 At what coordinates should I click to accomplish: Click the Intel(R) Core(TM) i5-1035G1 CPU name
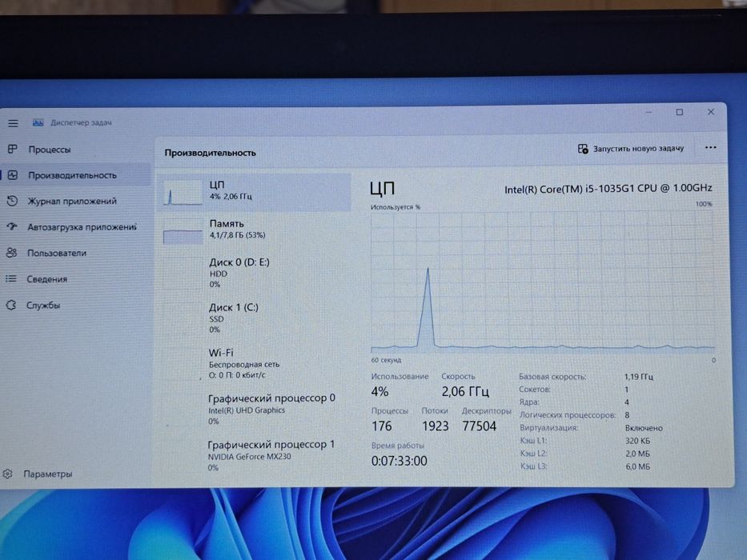(x=608, y=189)
